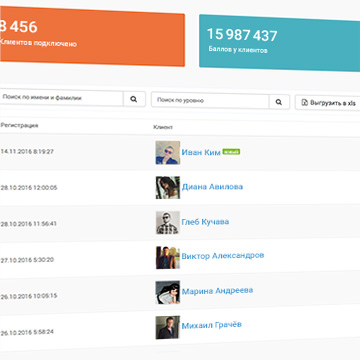The width and height of the screenshot is (360, 360).
Task: Open Иван Ким's avatar photo
Action: point(168,152)
